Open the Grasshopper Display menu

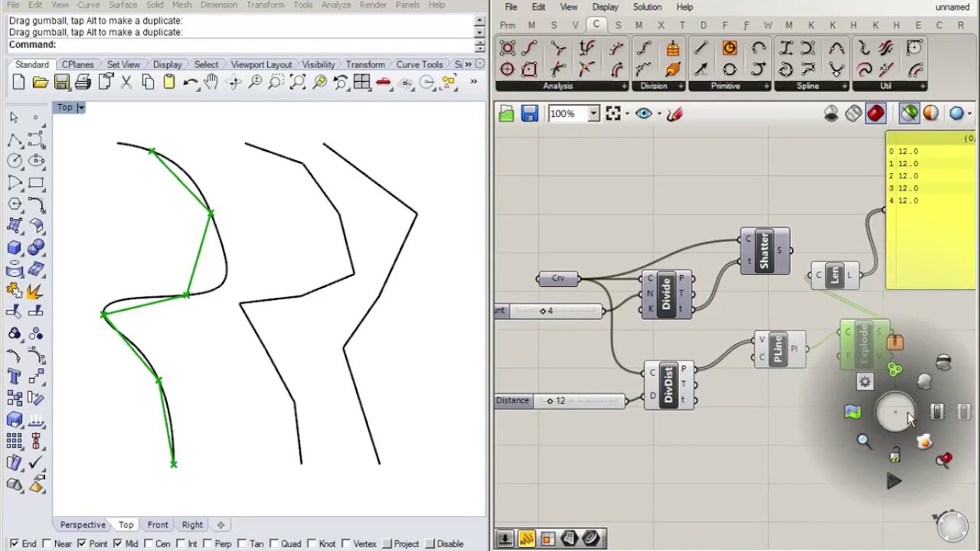pyautogui.click(x=605, y=7)
